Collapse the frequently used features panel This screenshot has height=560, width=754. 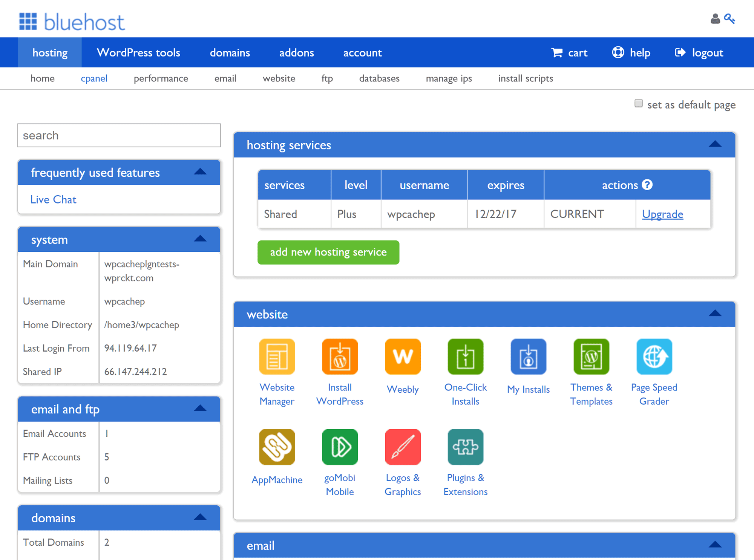pyautogui.click(x=200, y=172)
